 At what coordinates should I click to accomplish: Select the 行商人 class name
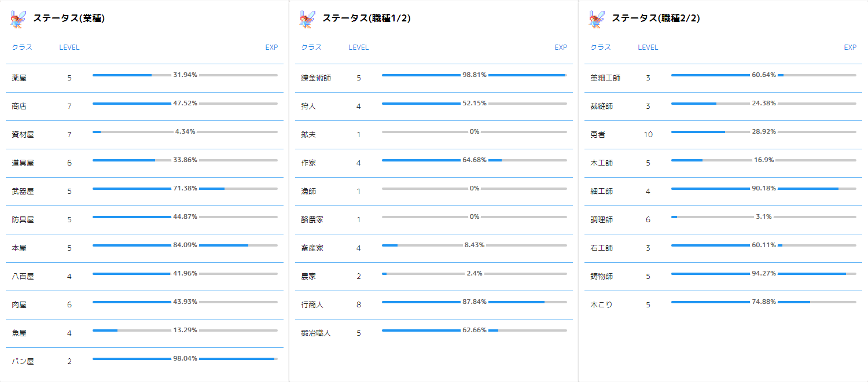(x=312, y=305)
